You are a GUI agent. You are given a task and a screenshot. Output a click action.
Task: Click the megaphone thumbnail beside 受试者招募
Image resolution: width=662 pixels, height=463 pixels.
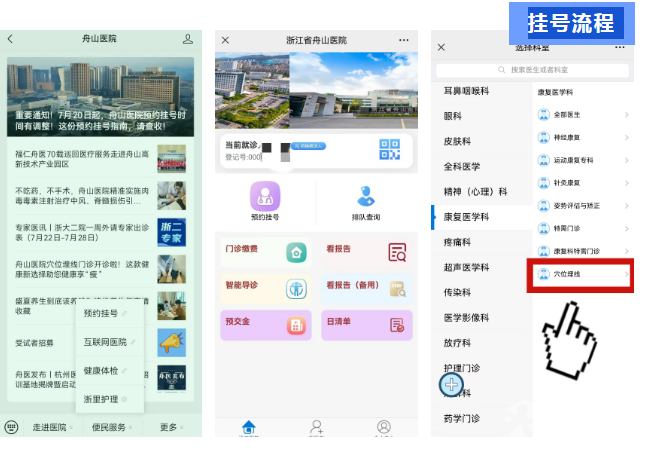click(x=171, y=343)
